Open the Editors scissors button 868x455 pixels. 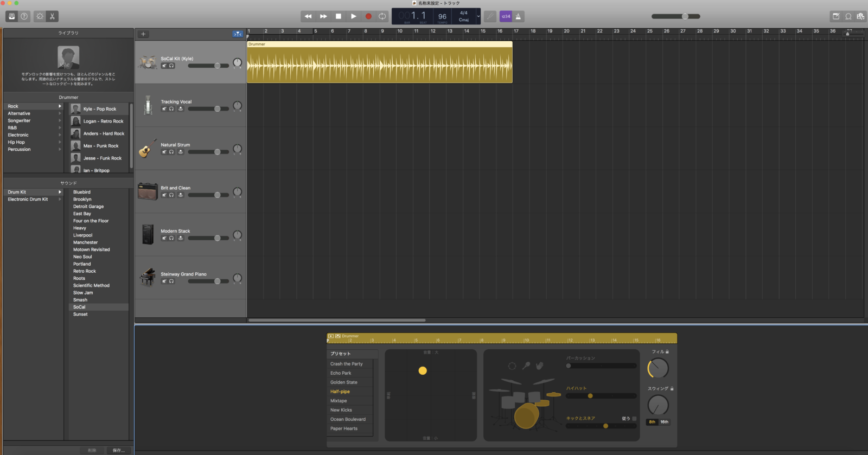(x=52, y=16)
